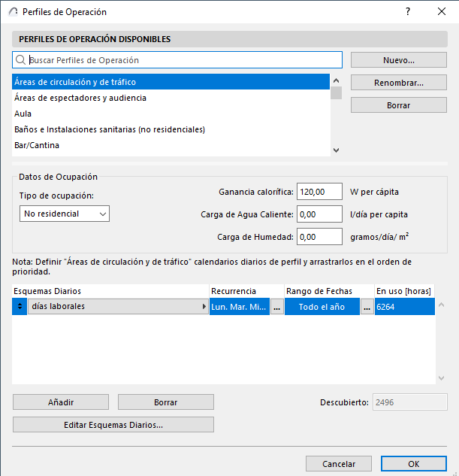Click the profile list scrollbar thumb
The width and height of the screenshot is (459, 476).
(x=336, y=93)
